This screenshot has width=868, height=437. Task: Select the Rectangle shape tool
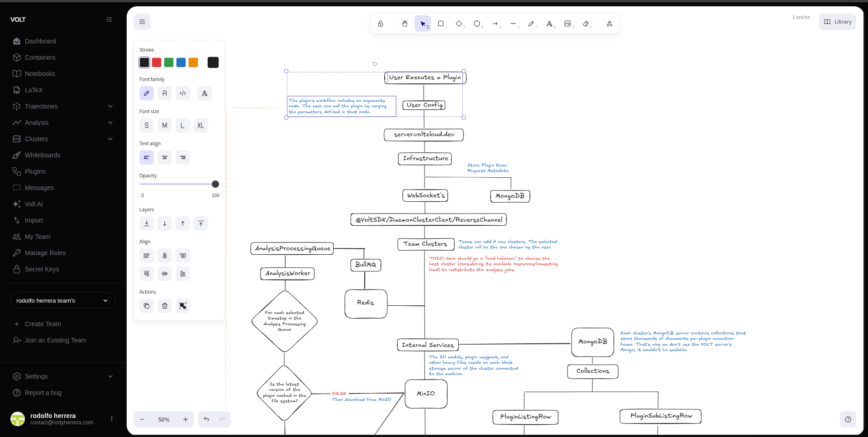point(441,24)
